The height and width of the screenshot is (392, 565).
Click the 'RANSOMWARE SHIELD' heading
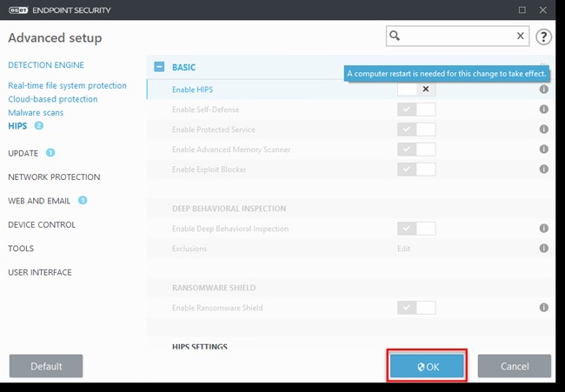pos(214,288)
